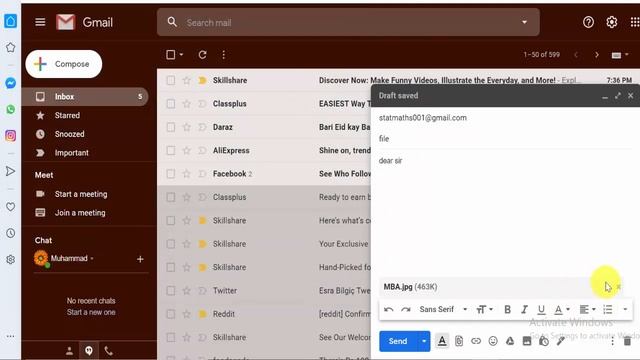Undo the last edit in draft
This screenshot has height=360, width=640.
pos(389,310)
